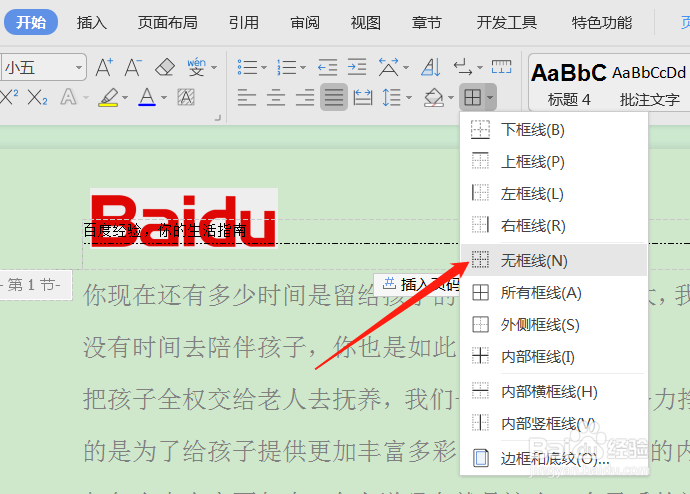Choose 内部框线(I) inside borders

click(554, 356)
